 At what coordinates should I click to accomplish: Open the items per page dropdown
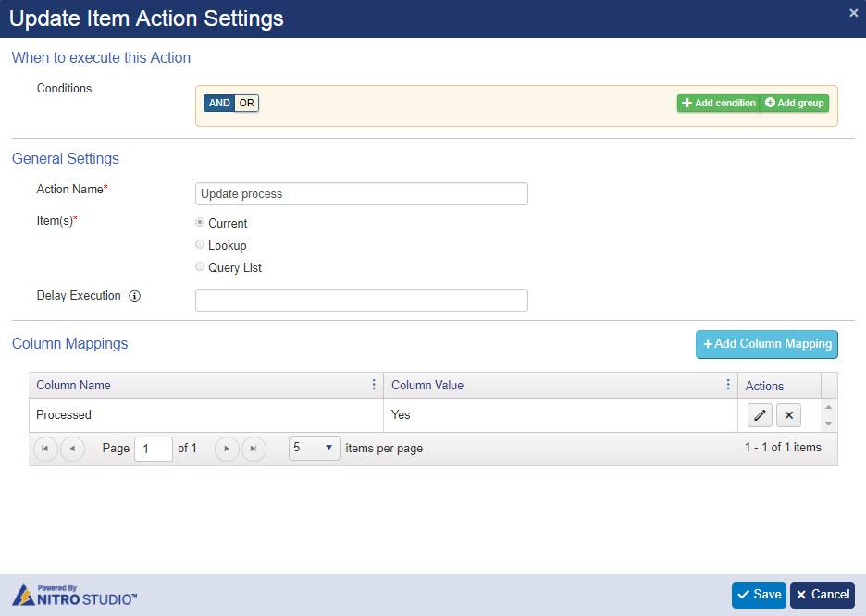(x=315, y=448)
